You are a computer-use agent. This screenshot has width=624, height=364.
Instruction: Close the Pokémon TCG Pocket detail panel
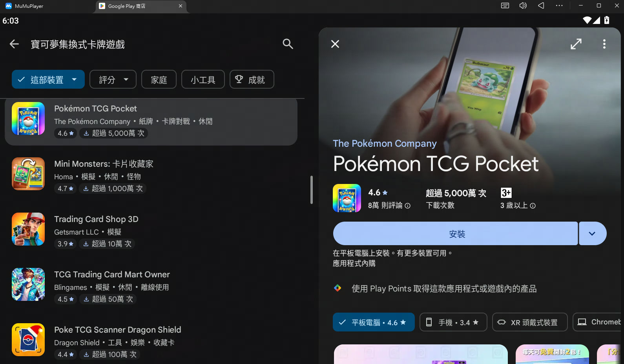pyautogui.click(x=335, y=44)
